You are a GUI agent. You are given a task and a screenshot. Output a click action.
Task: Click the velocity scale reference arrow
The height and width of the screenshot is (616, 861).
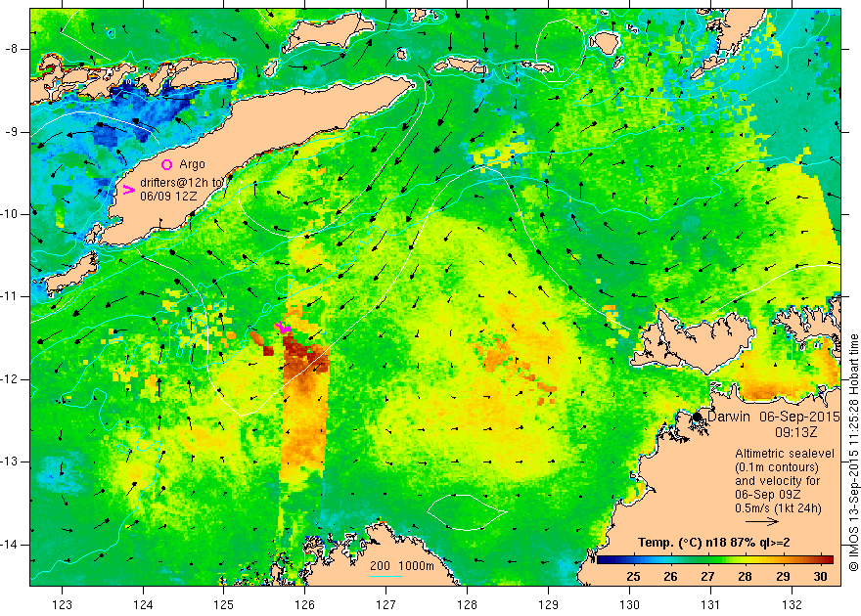(x=761, y=522)
